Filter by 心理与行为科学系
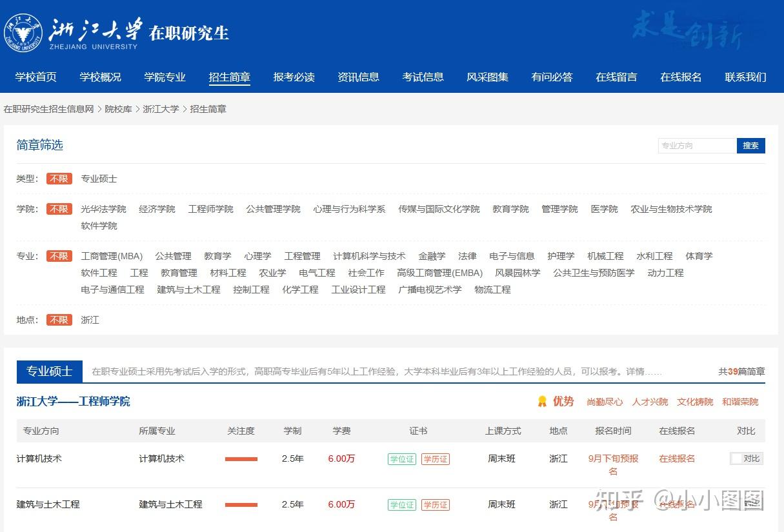This screenshot has width=784, height=532. [349, 209]
